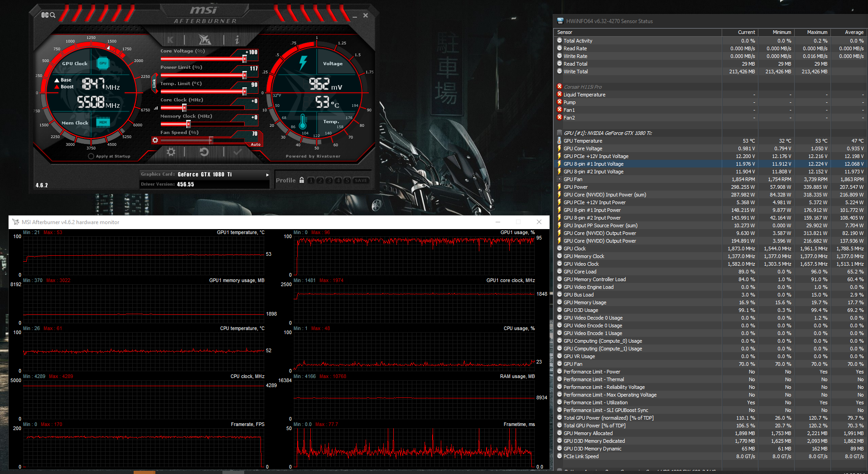Viewport: 868px width, 474px height.
Task: Click the MSI jet logo icon
Action: pos(204,40)
